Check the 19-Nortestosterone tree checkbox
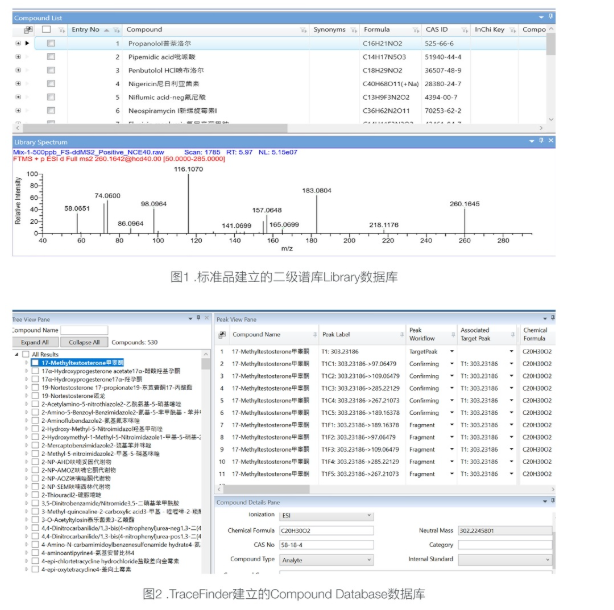Screen dimensions: 614x610 pos(35,396)
